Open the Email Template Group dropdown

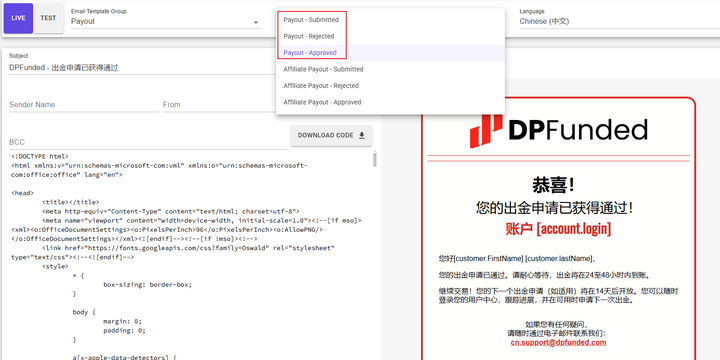click(x=166, y=21)
